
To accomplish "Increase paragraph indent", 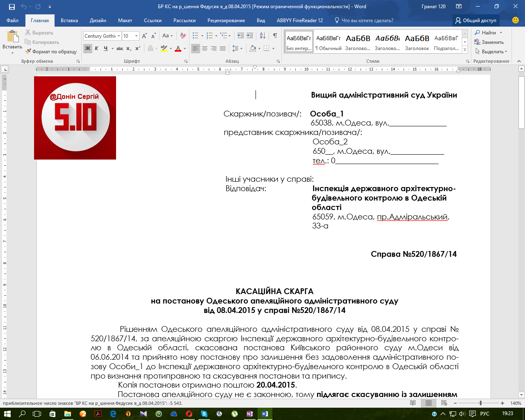I will [x=250, y=36].
